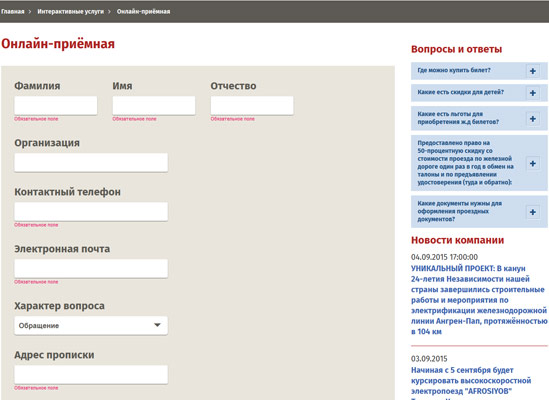Click the plus icon for 'Какие есть льготы' question
The width and height of the screenshot is (549, 400).
[x=533, y=119]
